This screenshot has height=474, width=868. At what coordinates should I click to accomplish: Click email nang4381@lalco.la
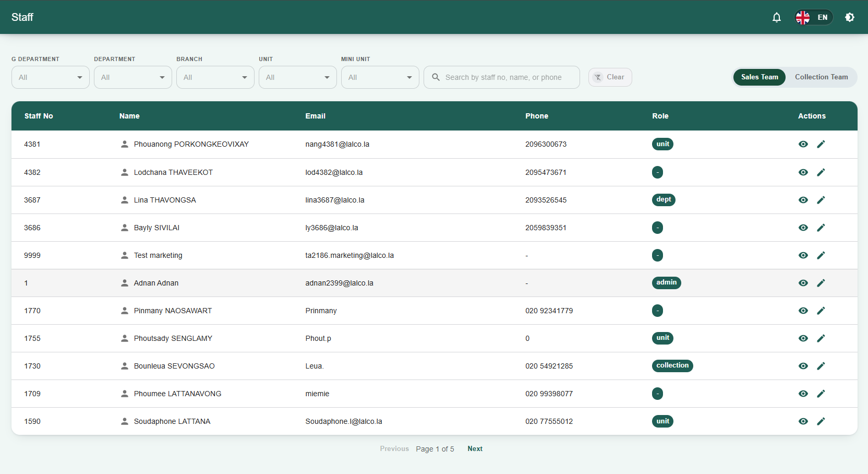[x=337, y=144]
